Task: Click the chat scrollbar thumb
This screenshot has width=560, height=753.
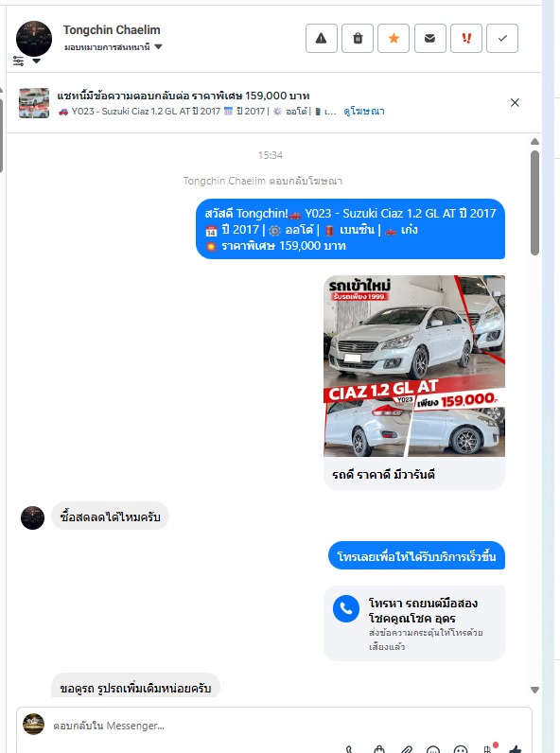Action: tap(534, 202)
